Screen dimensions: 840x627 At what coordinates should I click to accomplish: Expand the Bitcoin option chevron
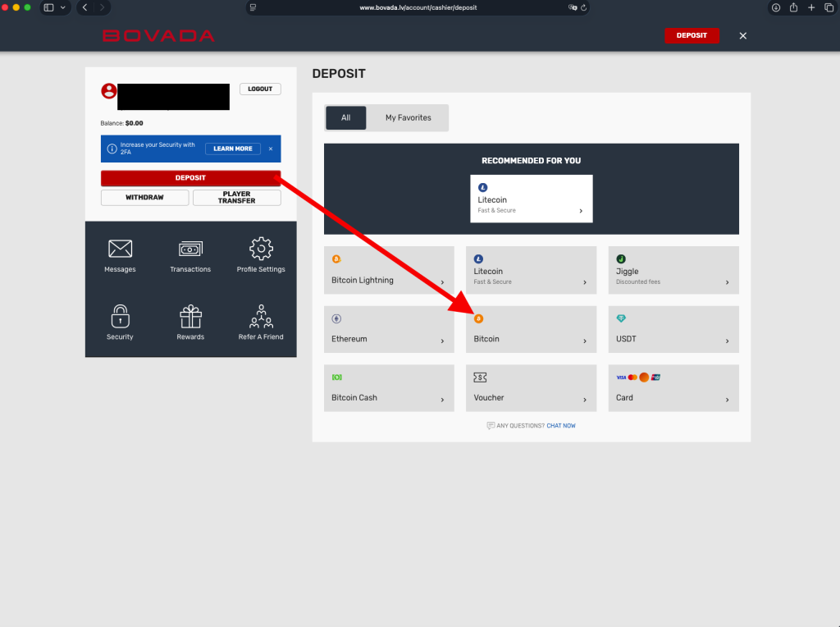point(584,341)
